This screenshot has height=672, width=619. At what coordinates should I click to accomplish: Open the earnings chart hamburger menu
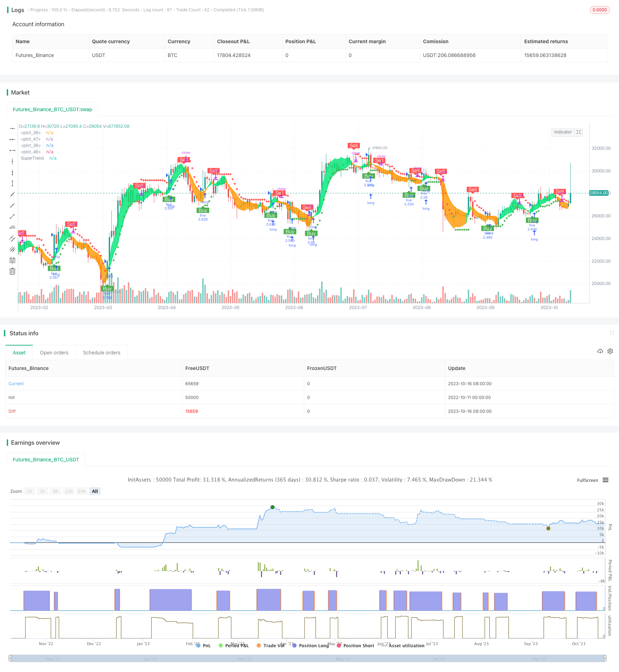[x=606, y=480]
